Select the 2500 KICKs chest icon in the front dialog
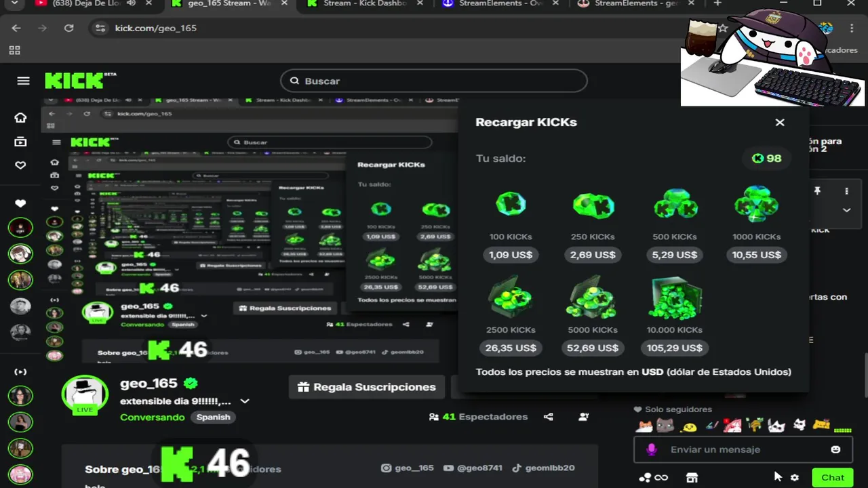 pyautogui.click(x=511, y=298)
